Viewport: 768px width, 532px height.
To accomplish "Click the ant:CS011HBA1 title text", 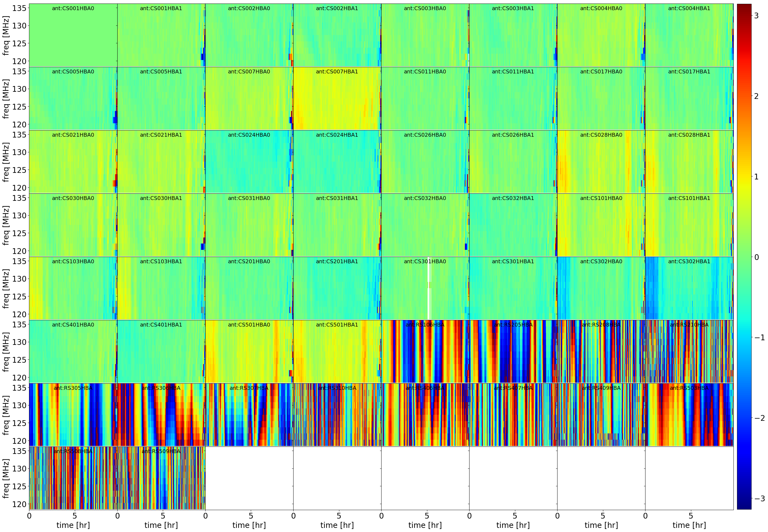I will [x=513, y=72].
